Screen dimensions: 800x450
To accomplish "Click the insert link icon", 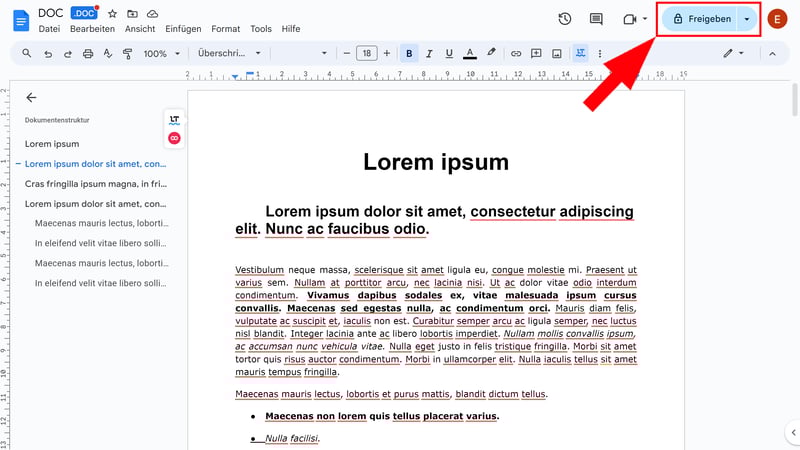I will point(516,53).
